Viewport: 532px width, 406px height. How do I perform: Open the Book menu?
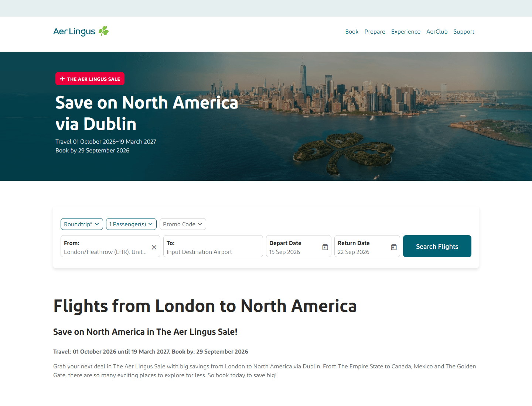pos(352,32)
